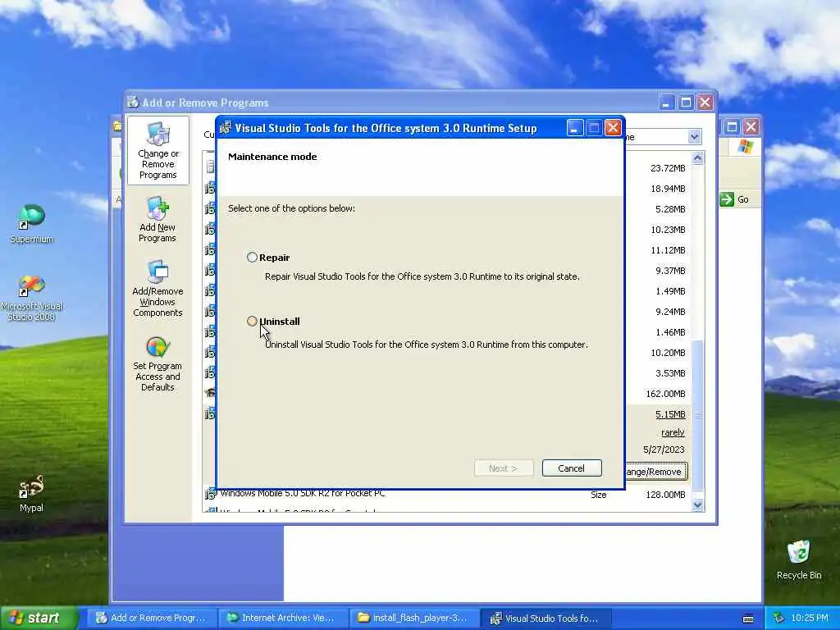Click the Cancel button in Setup dialog

click(572, 468)
